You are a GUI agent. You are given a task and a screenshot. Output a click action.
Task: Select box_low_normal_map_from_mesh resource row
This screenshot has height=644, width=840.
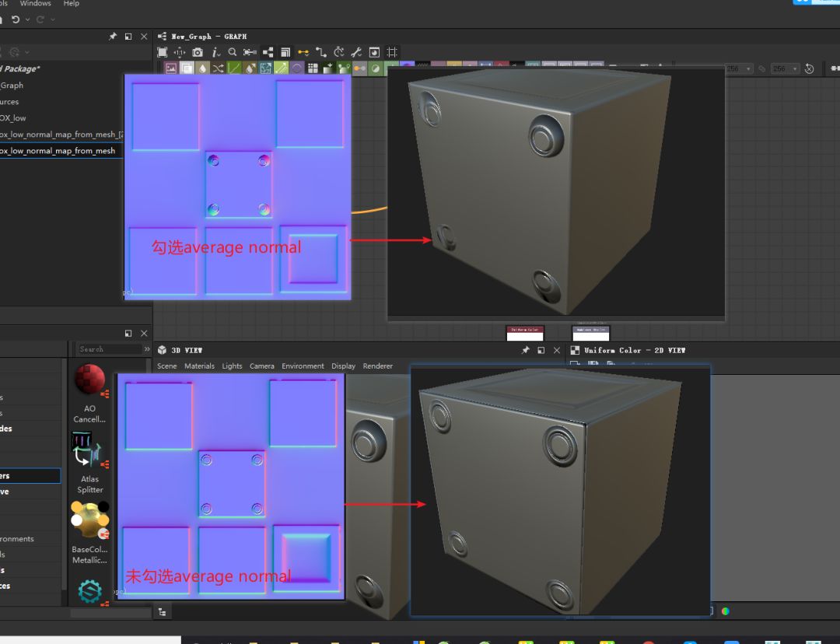click(x=61, y=151)
